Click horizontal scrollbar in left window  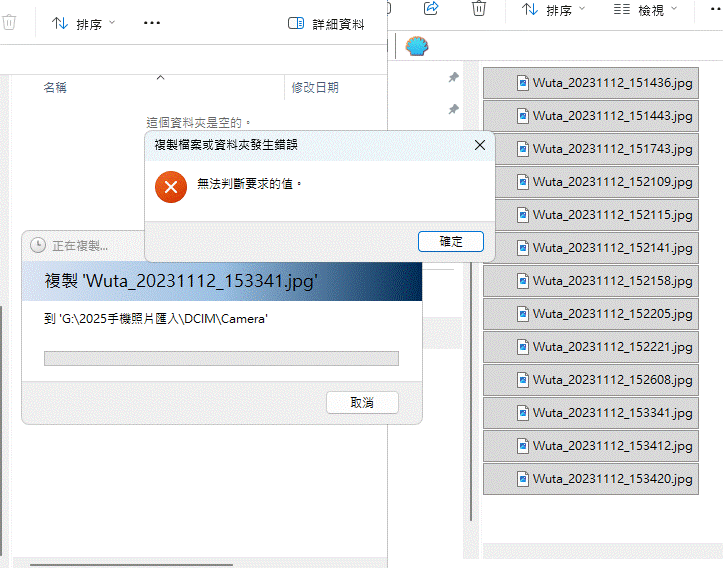[131, 564]
